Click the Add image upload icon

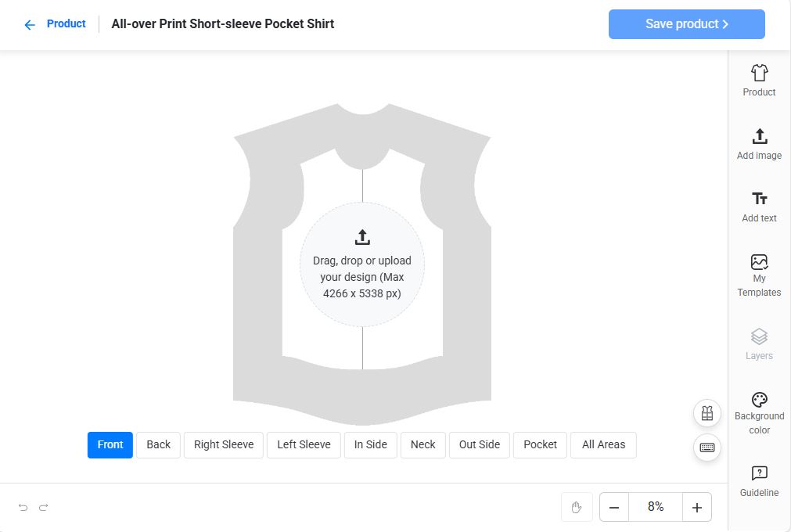pyautogui.click(x=759, y=144)
